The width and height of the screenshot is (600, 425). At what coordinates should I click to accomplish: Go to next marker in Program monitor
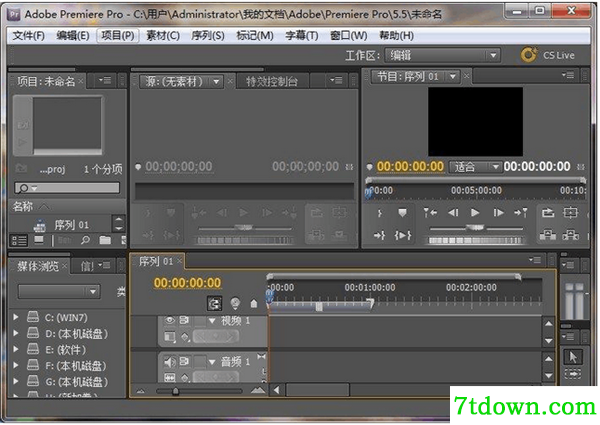(x=521, y=212)
